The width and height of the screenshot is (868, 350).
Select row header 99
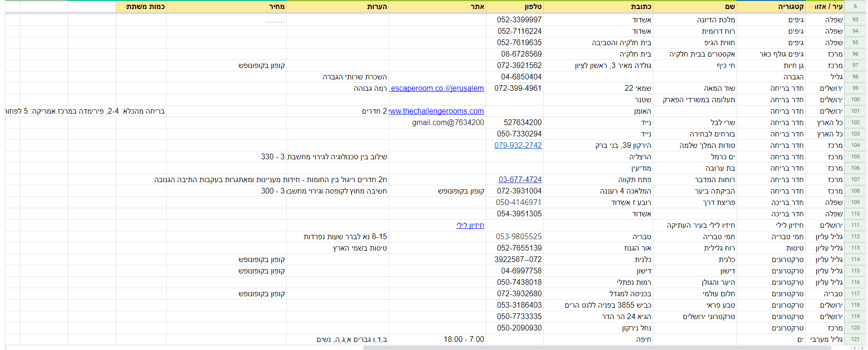pos(856,88)
